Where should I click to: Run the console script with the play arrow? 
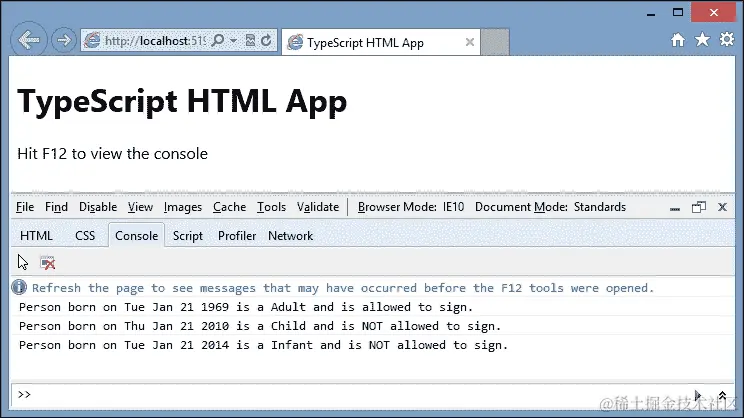pyautogui.click(x=698, y=395)
